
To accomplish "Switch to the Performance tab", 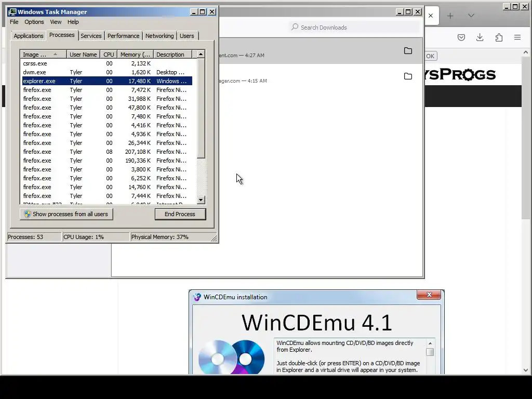I will point(123,36).
